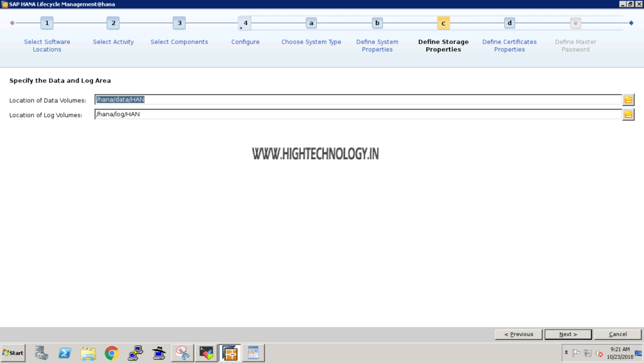The height and width of the screenshot is (363, 644).
Task: Browse folder for Data Volumes location
Action: [x=628, y=100]
